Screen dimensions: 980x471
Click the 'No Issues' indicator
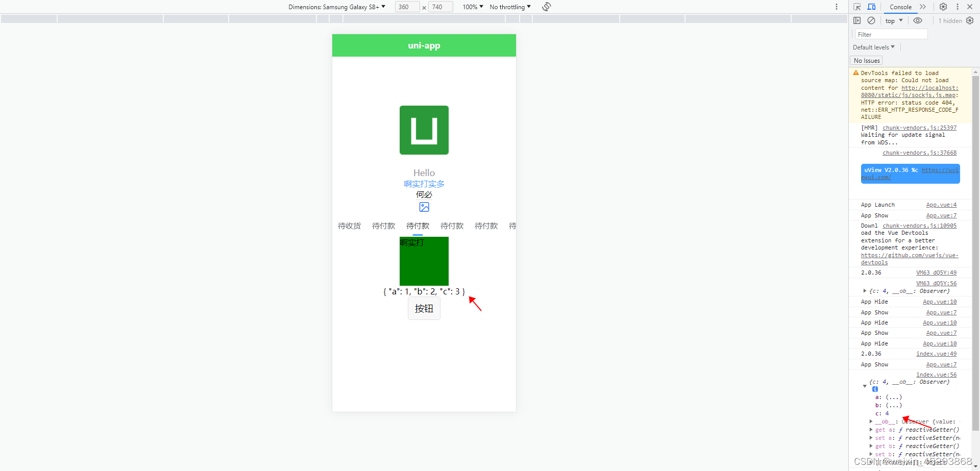(x=866, y=60)
